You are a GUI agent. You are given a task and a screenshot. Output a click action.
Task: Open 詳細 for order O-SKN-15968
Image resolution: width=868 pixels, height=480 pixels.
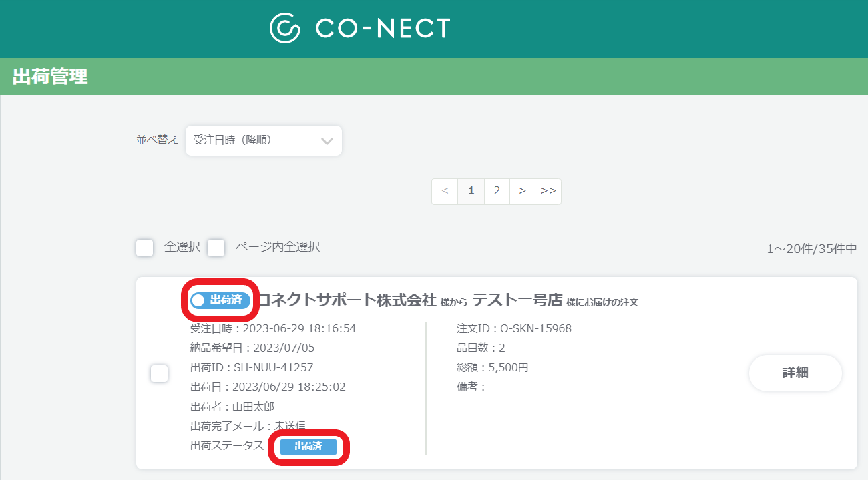[x=795, y=373]
